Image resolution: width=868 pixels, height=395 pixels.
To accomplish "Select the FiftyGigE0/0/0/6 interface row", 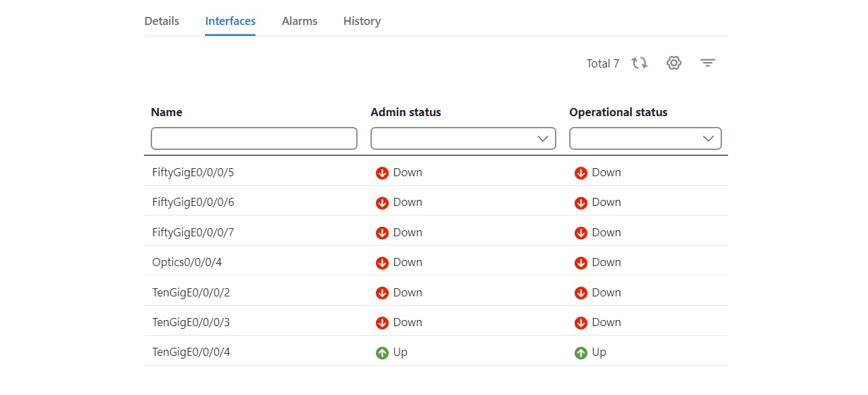I will [436, 202].
